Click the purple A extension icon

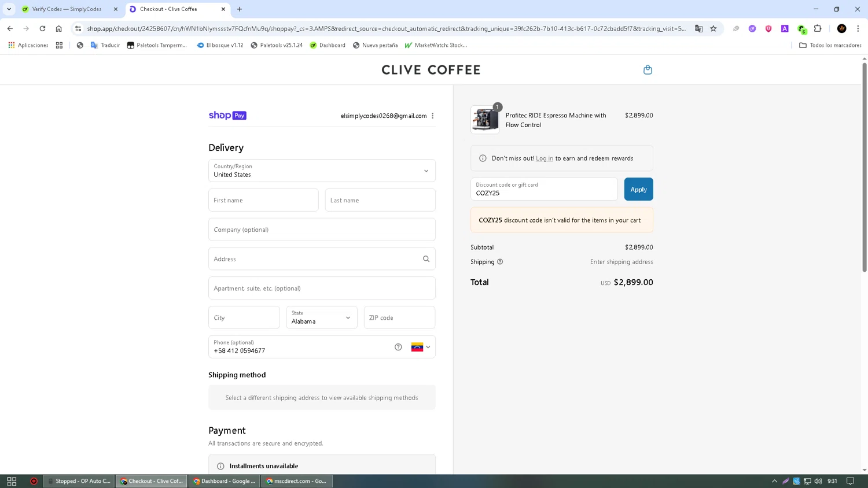[x=785, y=28]
